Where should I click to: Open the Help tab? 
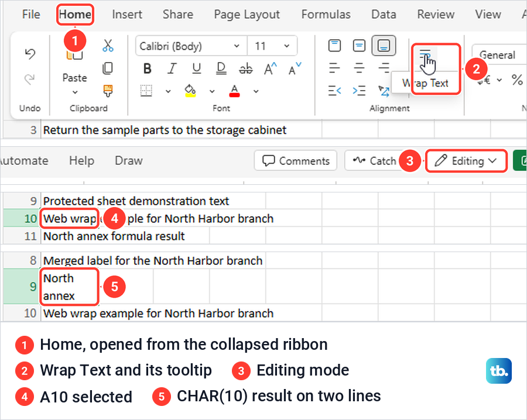coord(81,160)
